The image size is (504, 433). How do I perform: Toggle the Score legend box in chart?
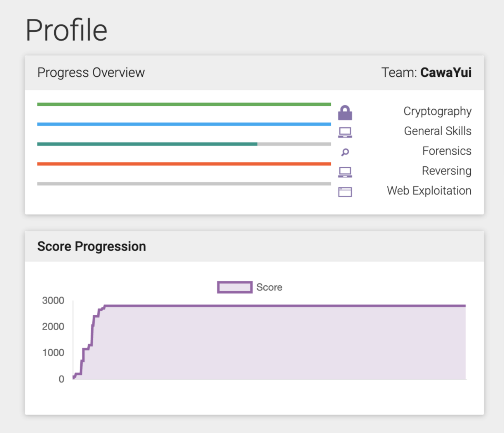point(235,287)
